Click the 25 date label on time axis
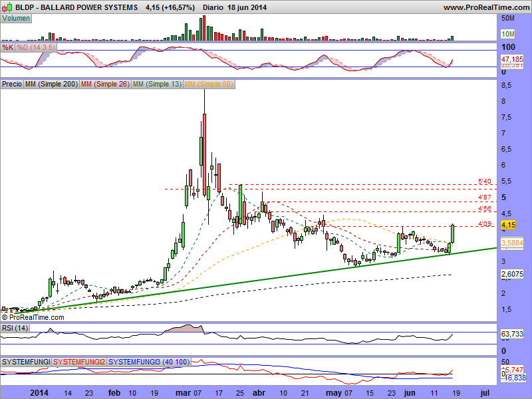The image size is (532, 399). click(240, 393)
